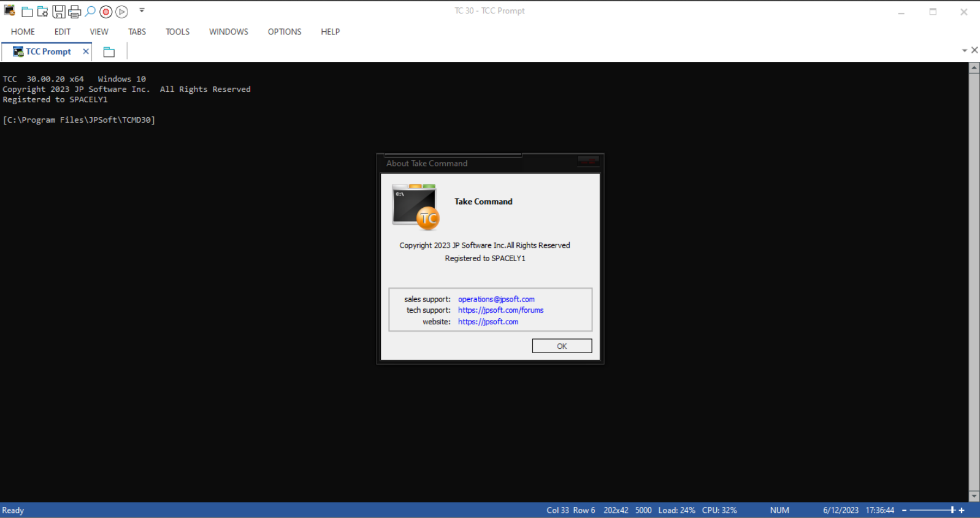Open the tab list dropdown arrow at right of tab bar

965,50
